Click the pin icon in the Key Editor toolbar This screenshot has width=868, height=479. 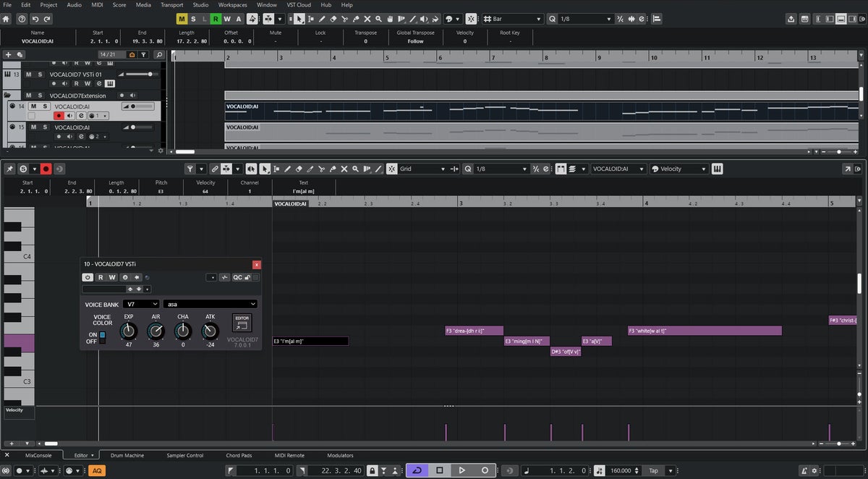tap(9, 169)
